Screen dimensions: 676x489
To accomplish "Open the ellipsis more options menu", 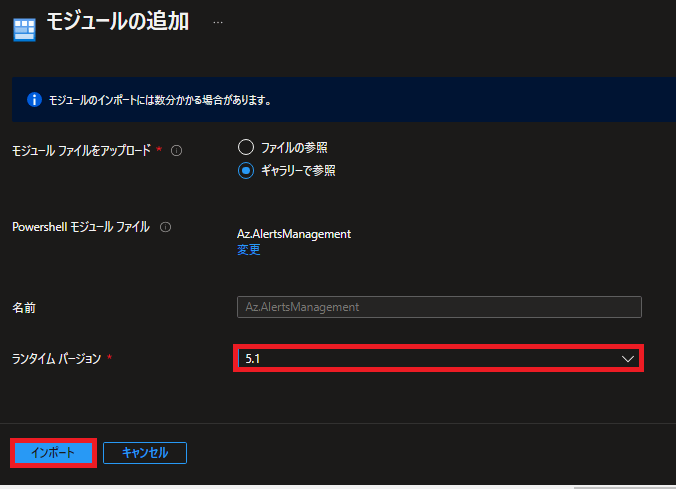I will 218,22.
